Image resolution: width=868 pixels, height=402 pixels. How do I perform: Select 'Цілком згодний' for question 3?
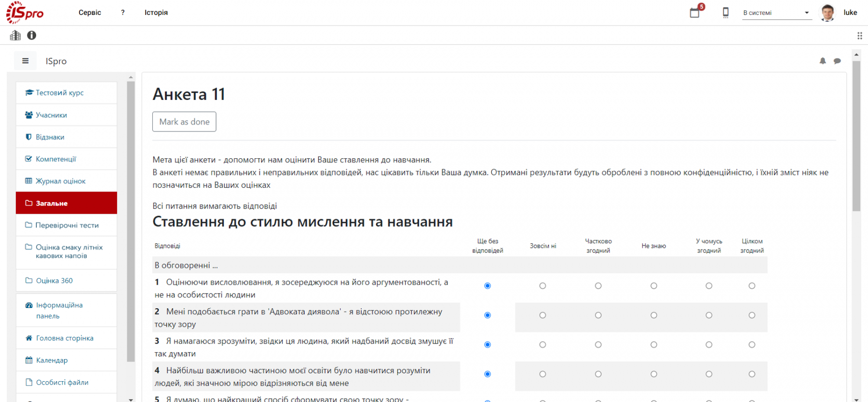click(x=752, y=345)
